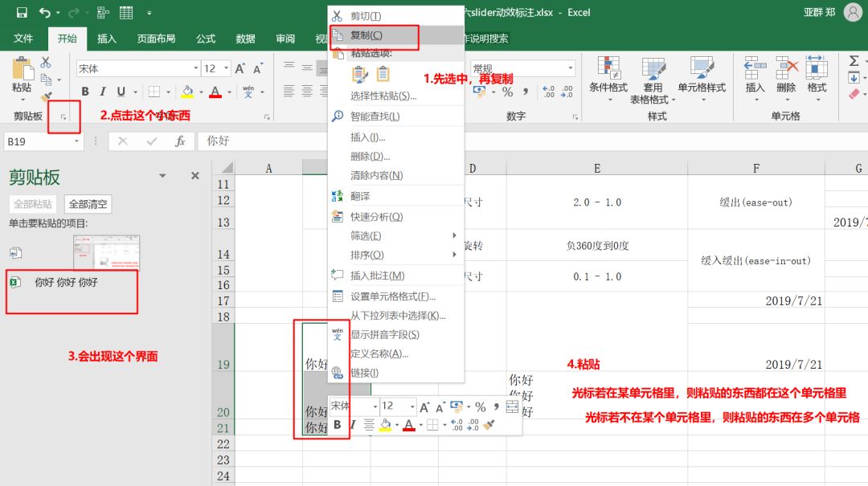Choose 复制(C) from the context menu
This screenshot has height=486, width=868.
[x=395, y=35]
